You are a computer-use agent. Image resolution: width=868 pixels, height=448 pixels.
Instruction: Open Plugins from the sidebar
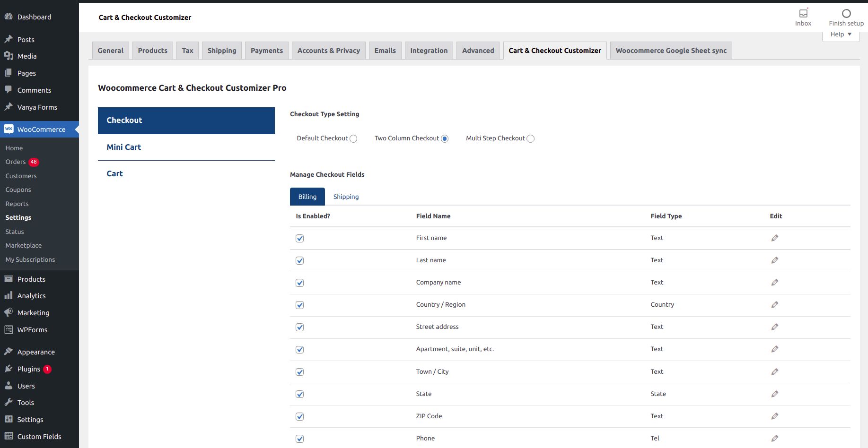28,369
